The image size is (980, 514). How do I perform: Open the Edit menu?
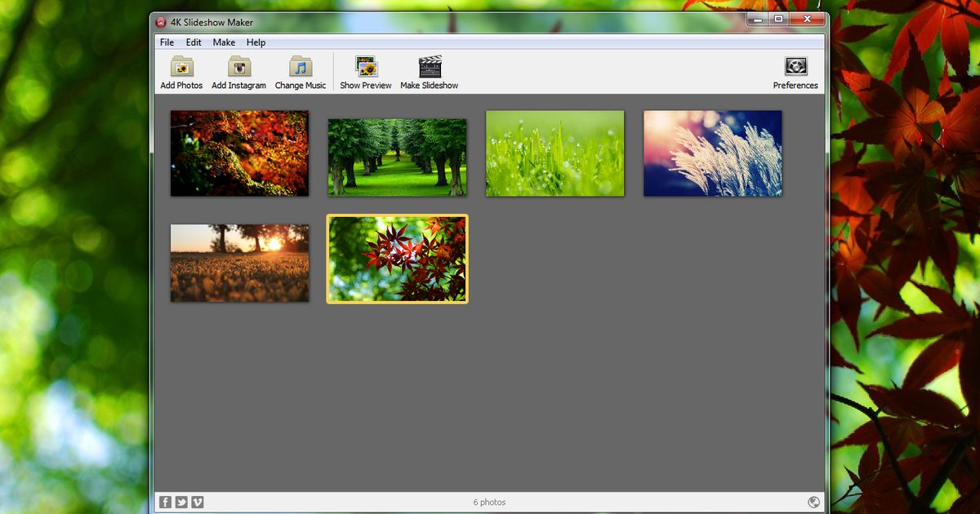(194, 42)
